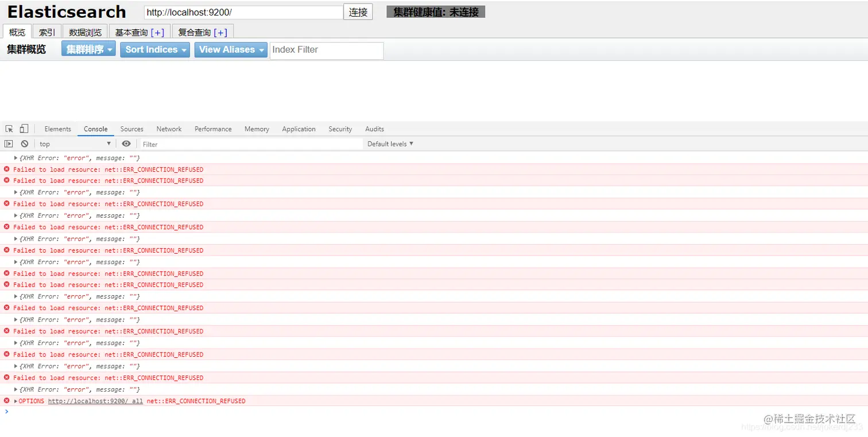
Task: Click the Elasticsearch title heading
Action: click(x=67, y=11)
